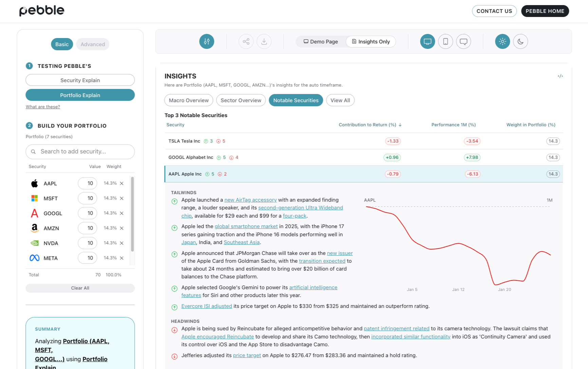Select the mobile phone view icon
The width and height of the screenshot is (588, 369).
(x=445, y=41)
